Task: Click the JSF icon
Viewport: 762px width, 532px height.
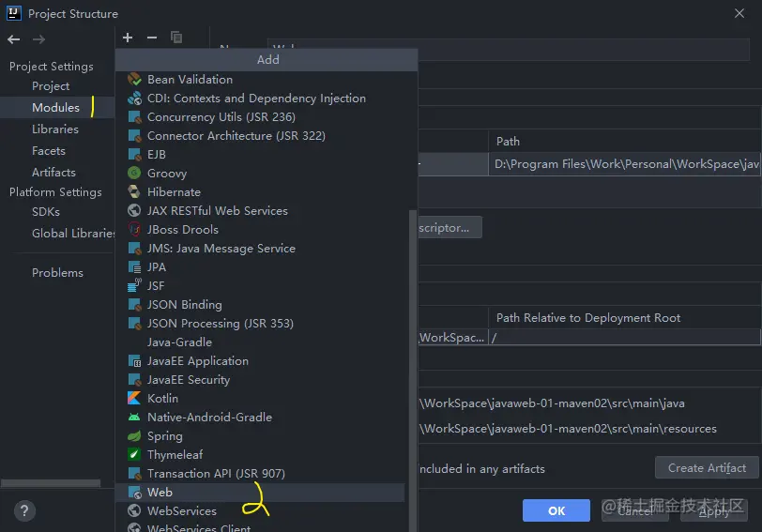Action: tap(134, 285)
